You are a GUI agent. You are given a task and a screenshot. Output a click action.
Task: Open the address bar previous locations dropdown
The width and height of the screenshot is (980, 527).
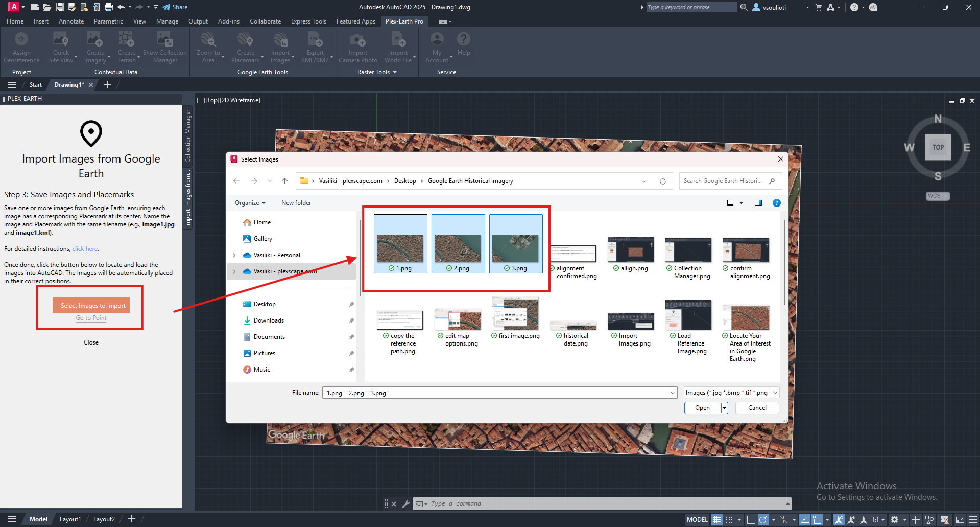pos(644,181)
